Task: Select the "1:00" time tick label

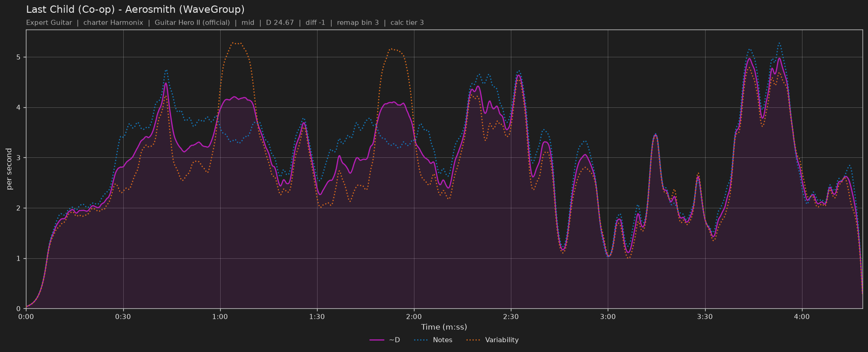Action: click(220, 317)
